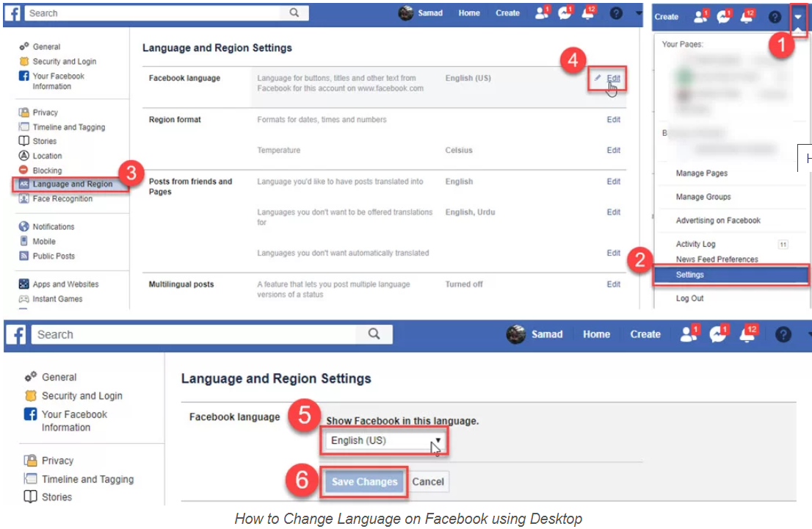Select Language and Region in settings sidebar

71,184
